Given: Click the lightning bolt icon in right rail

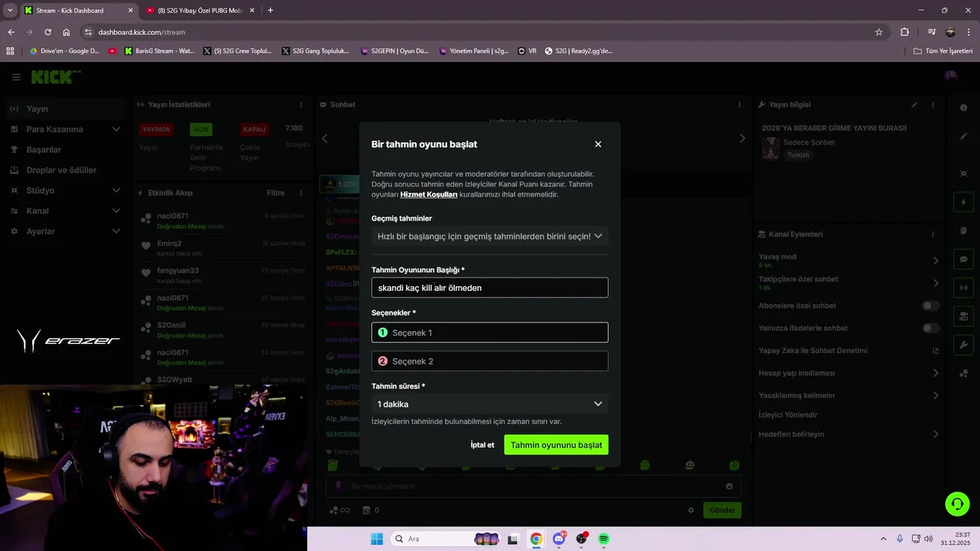Looking at the screenshot, I should point(963,202).
